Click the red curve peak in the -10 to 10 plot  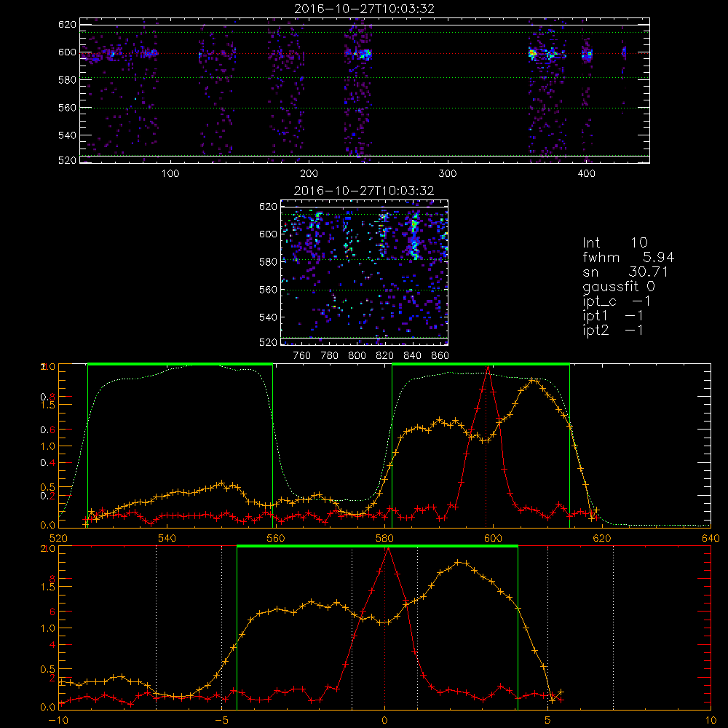tap(388, 549)
